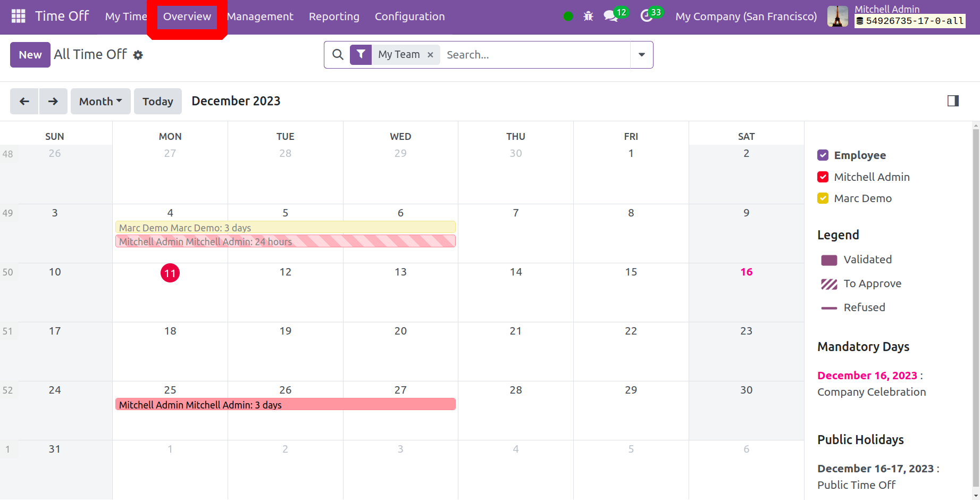Jump to Today in the calendar
The height and width of the screenshot is (500, 980).
tap(158, 102)
